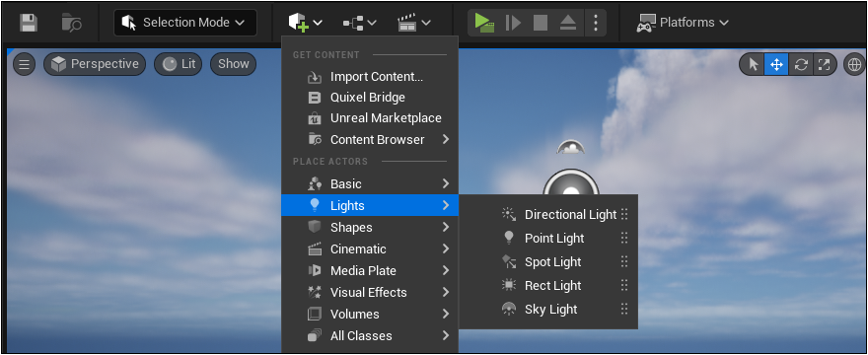Screen dimensions: 868x355
Task: Click the chevron arrow next to Content Browser
Action: [446, 140]
